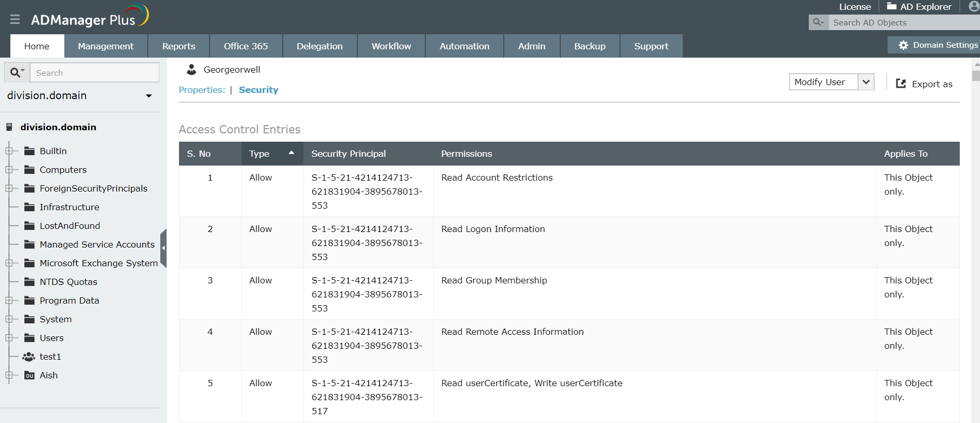Click the Export as icon

click(x=901, y=84)
